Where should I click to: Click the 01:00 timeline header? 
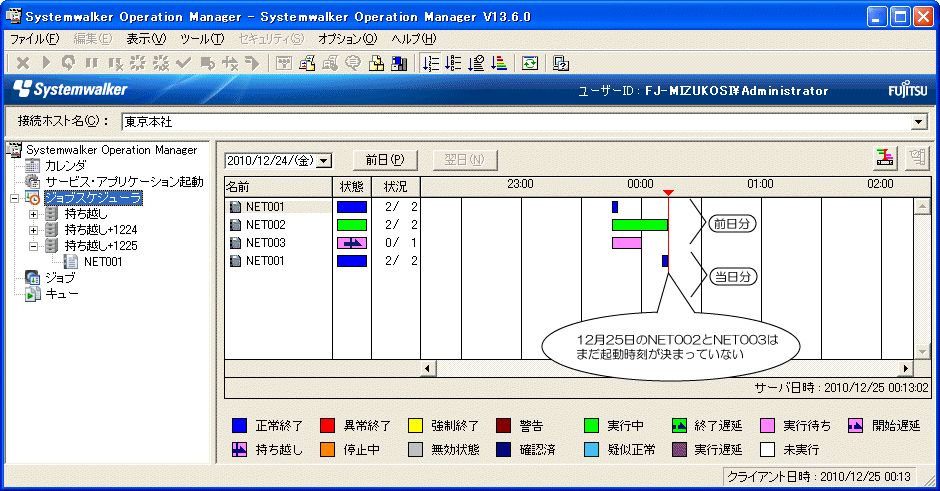760,184
